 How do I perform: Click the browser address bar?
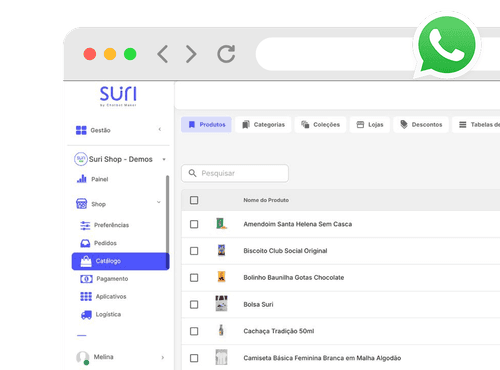[377, 54]
